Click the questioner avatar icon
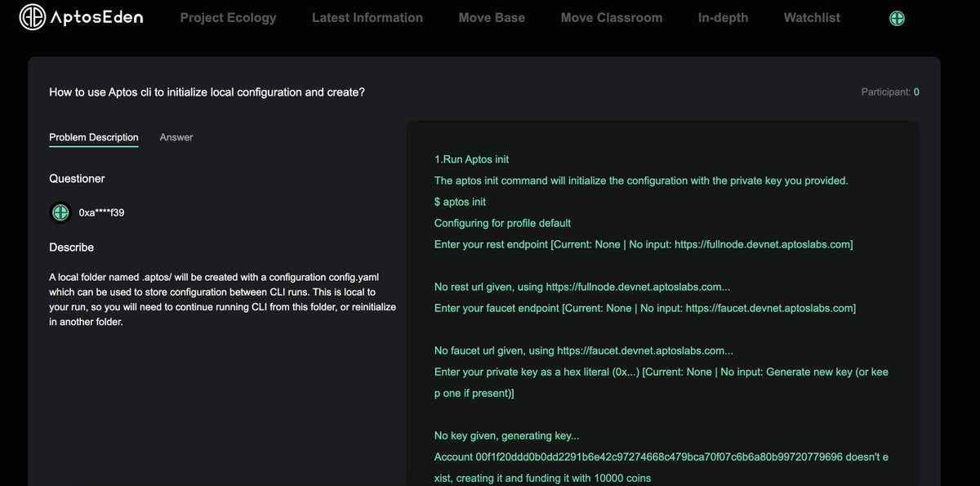Screen dimensions: 980x486 click(x=60, y=212)
